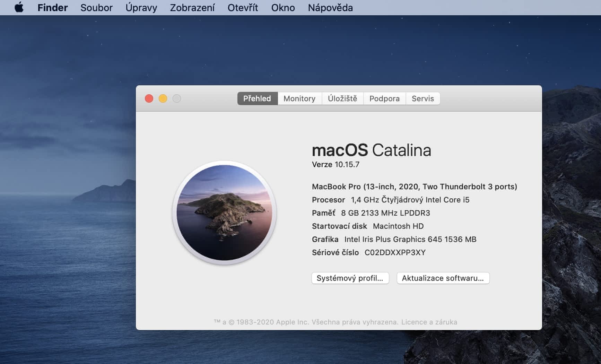Open the Úpravy menu
Screen dimensions: 601x364
(141, 8)
